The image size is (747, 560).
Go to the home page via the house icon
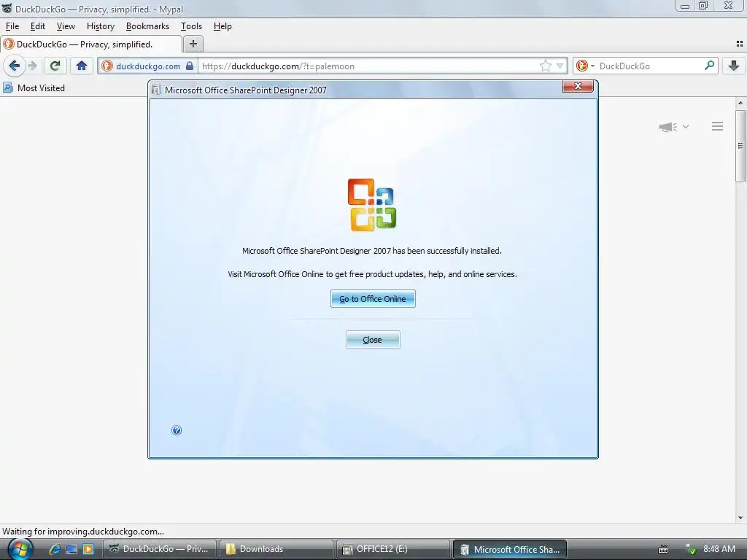pyautogui.click(x=82, y=66)
